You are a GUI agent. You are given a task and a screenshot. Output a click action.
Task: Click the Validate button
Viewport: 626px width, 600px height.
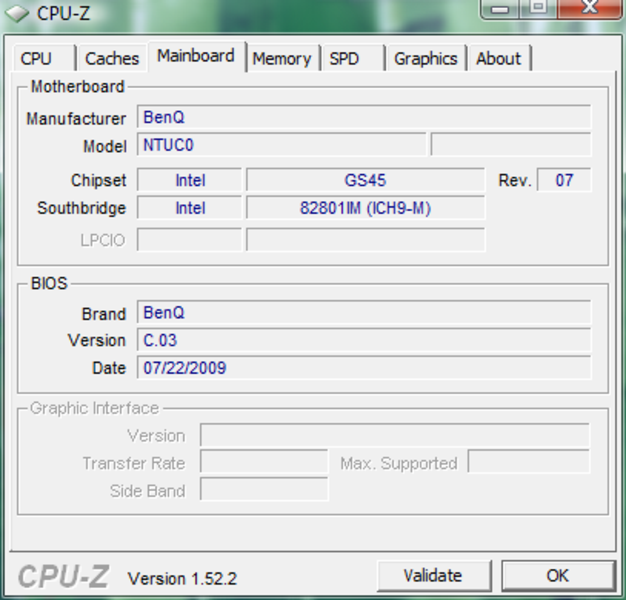click(x=434, y=575)
